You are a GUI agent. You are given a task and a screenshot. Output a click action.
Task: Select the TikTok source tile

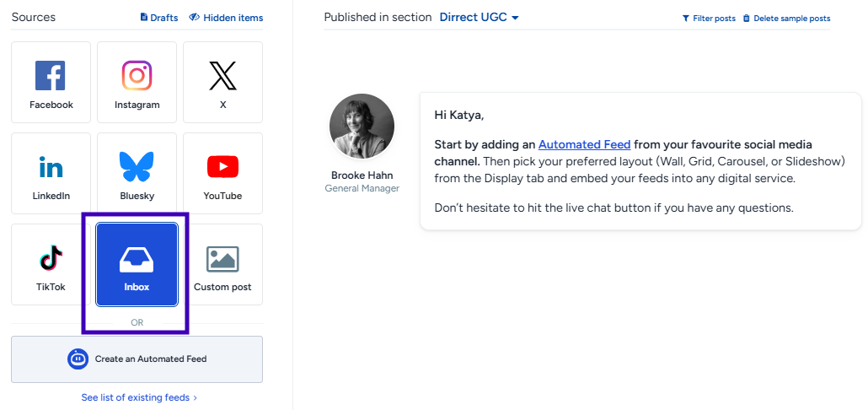click(51, 263)
